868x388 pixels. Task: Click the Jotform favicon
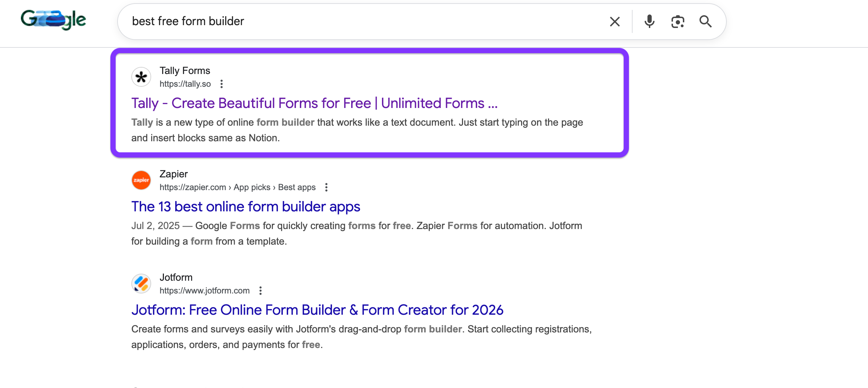pos(141,284)
